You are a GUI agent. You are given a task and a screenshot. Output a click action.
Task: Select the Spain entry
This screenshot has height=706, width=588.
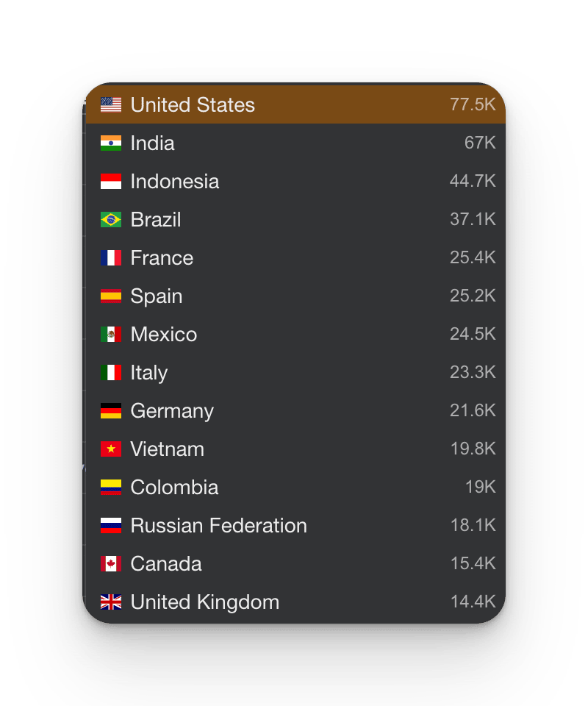pos(295,296)
